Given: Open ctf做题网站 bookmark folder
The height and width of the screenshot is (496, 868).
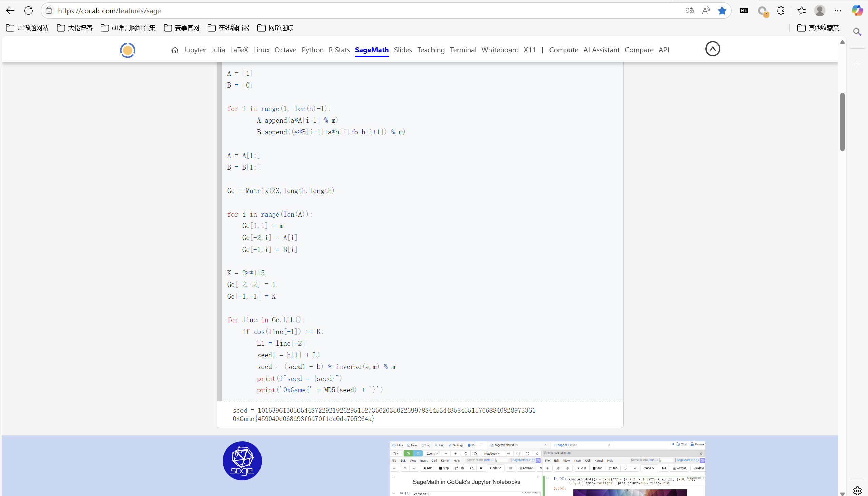Looking at the screenshot, I should click(x=27, y=27).
